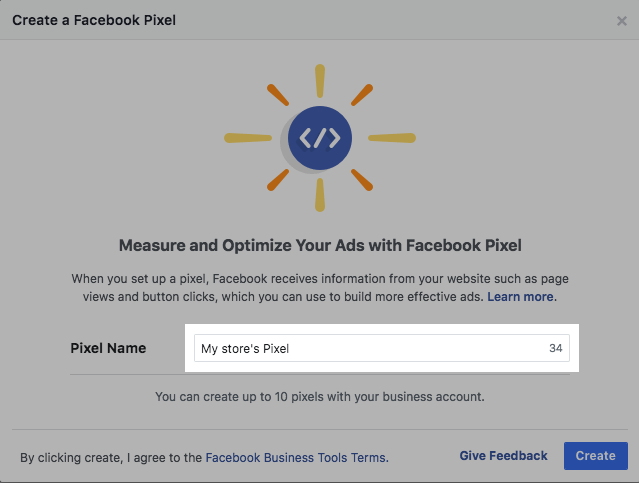This screenshot has height=483, width=639.
Task: Click the yellow ray left of the code icon
Action: pos(249,138)
